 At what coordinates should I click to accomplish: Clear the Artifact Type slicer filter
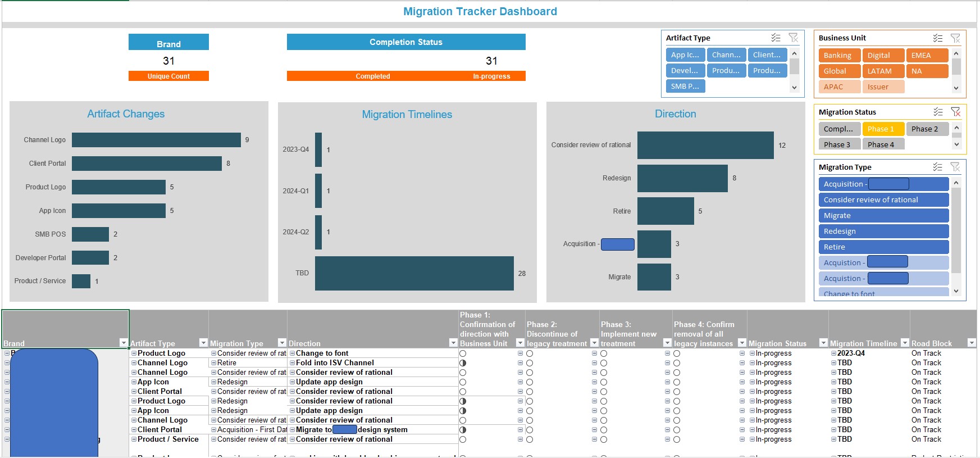tap(794, 38)
